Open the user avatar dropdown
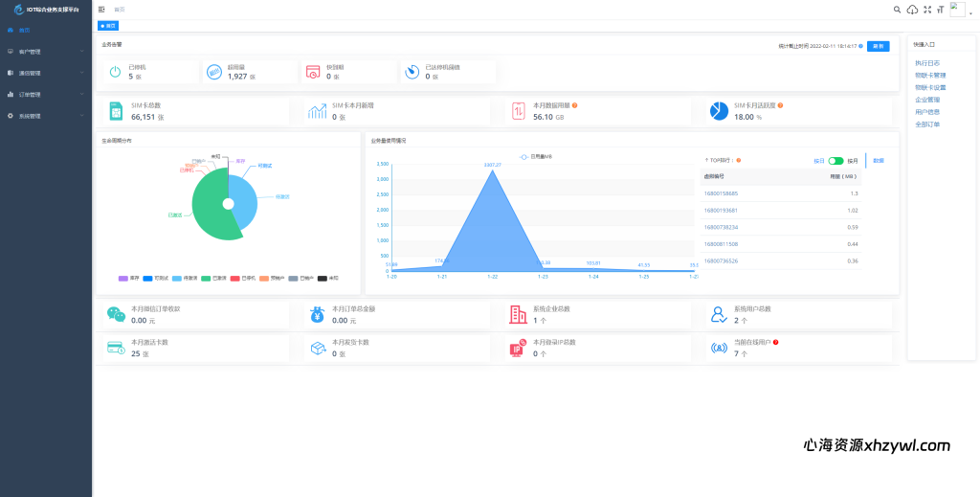 (958, 10)
